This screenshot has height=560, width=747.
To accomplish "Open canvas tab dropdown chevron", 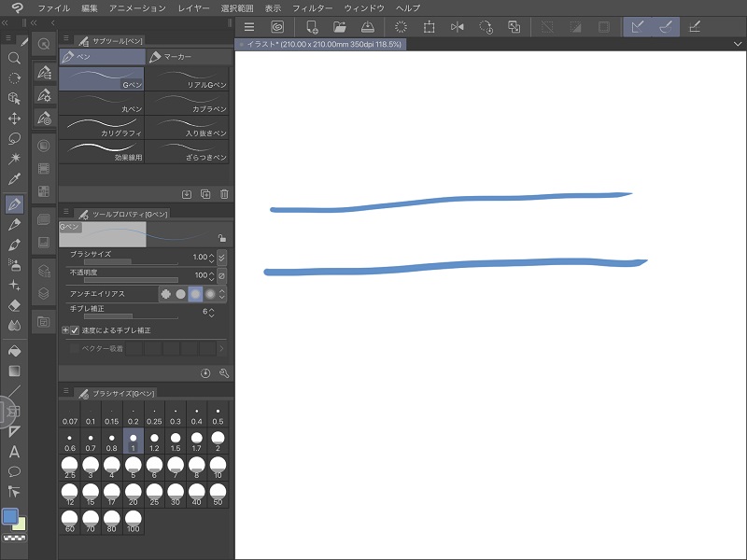I will [738, 44].
